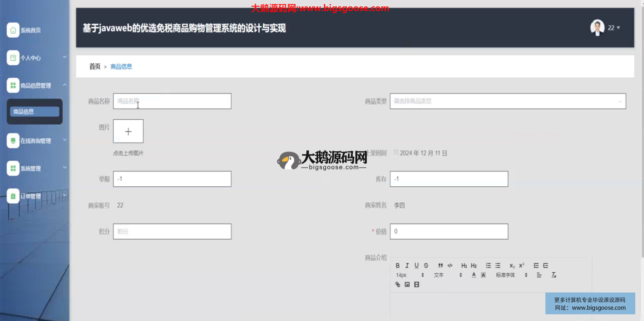Apply the ordered list format
The height and width of the screenshot is (321, 644).
point(488,265)
